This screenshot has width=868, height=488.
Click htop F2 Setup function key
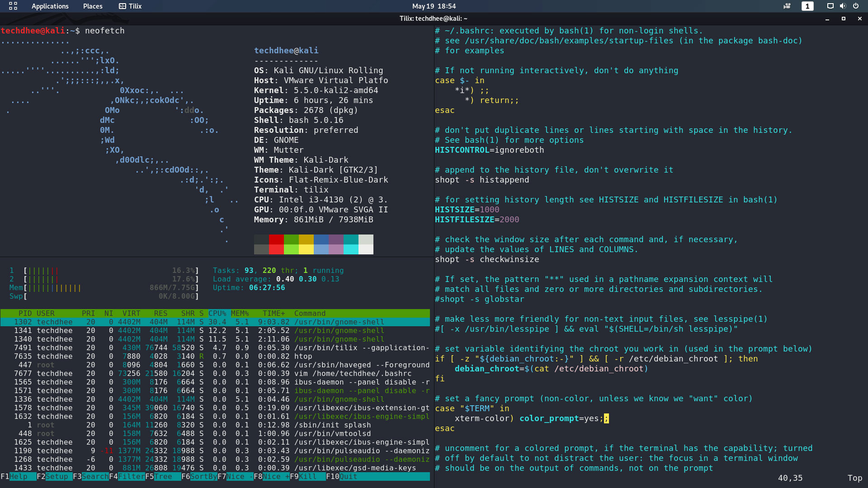pos(55,477)
